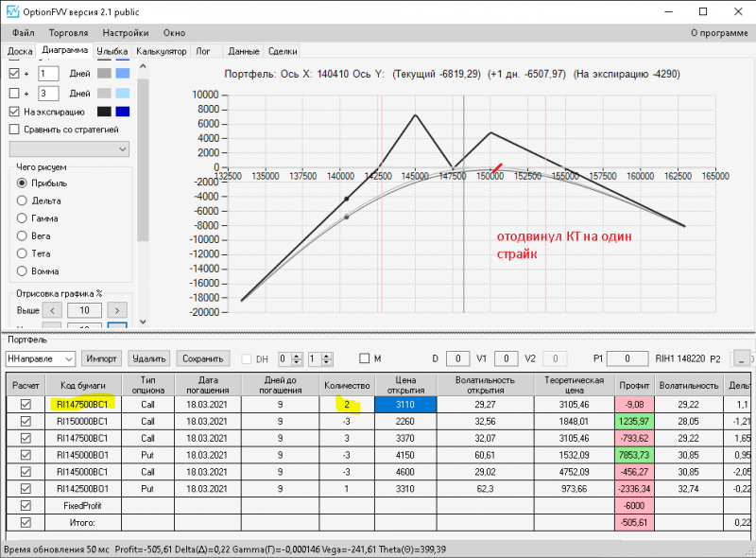
Task: Switch to the Данные tab
Action: click(244, 51)
